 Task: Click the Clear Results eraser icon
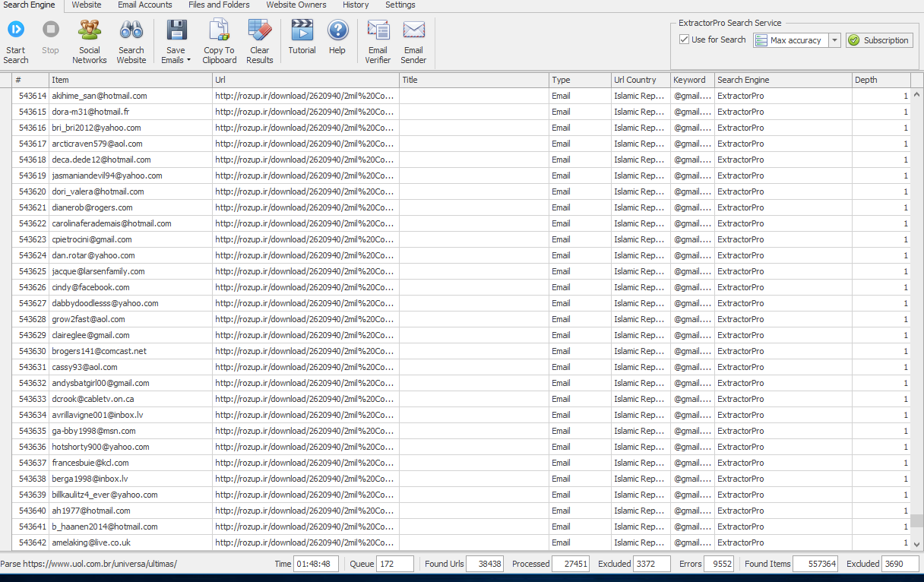tap(260, 30)
